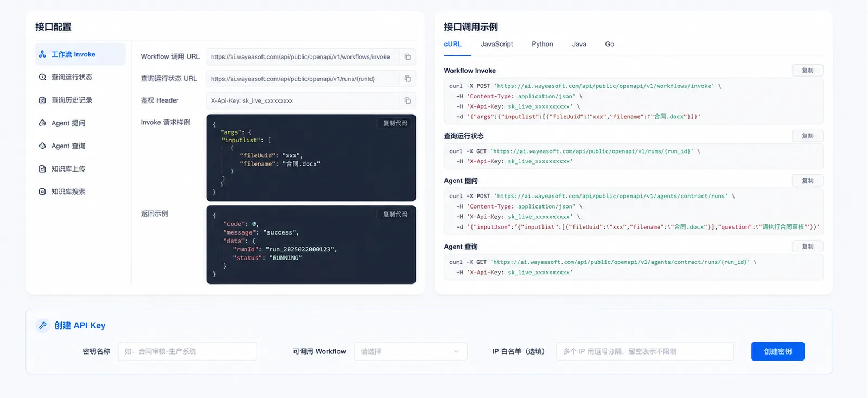Copy the Workflow 调用 URL via its copy icon

(407, 57)
